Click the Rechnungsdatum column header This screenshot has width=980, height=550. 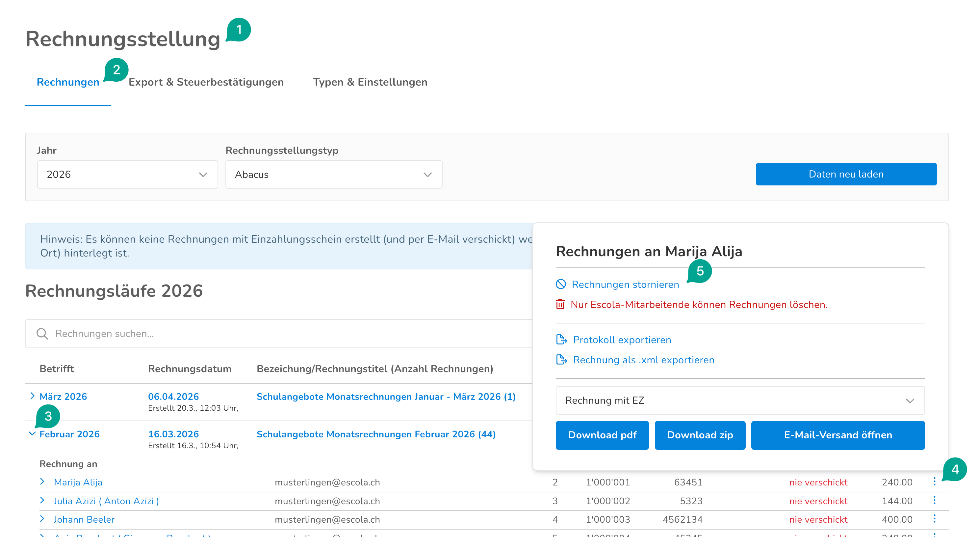190,369
